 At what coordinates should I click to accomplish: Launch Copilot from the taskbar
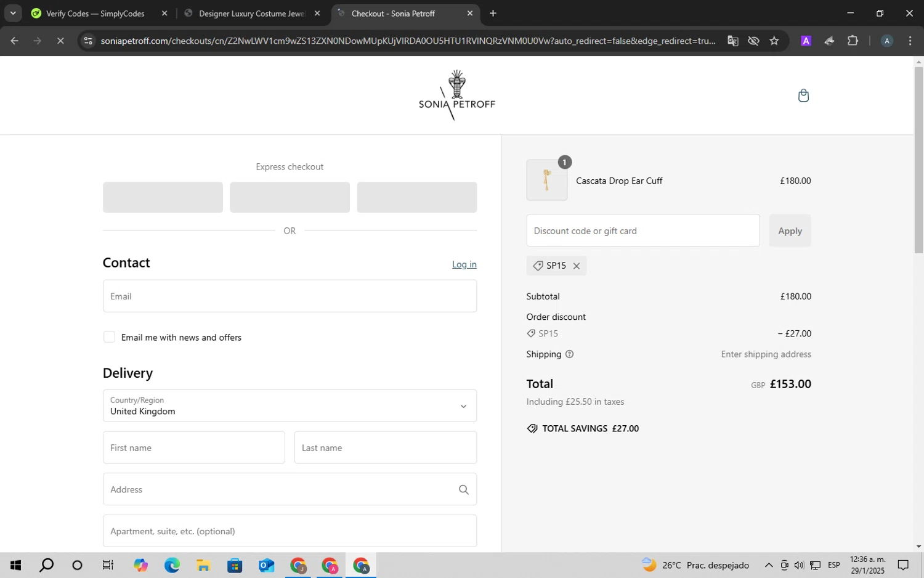pos(140,565)
